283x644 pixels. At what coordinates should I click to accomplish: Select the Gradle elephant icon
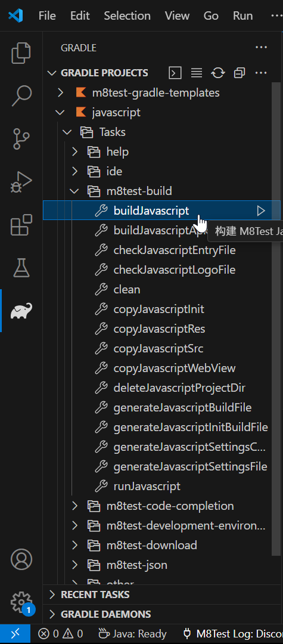(21, 311)
